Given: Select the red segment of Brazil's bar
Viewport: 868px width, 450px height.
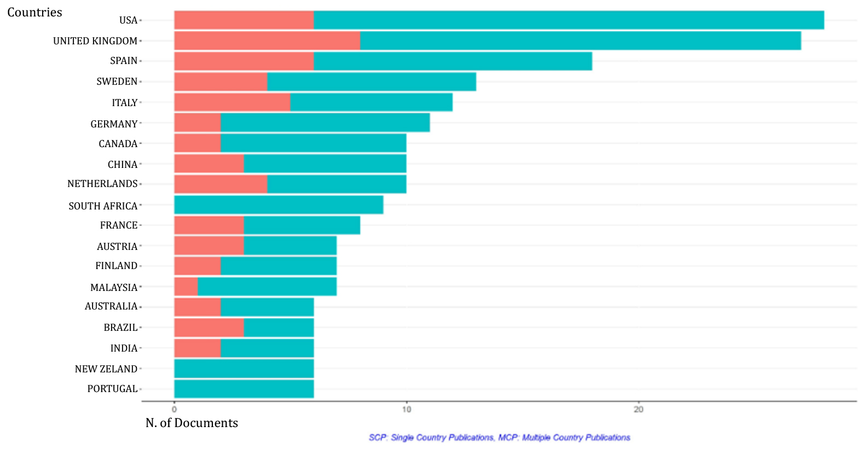Looking at the screenshot, I should tap(209, 328).
